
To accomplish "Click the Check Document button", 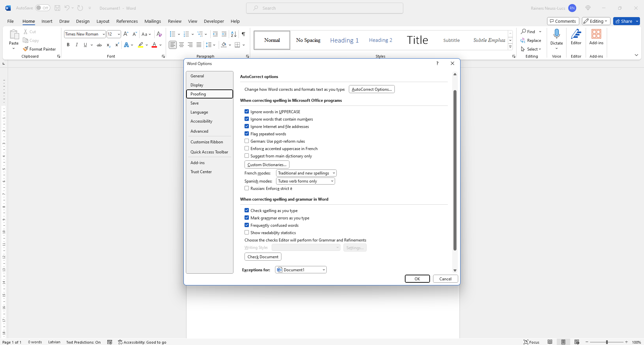I will coord(263,257).
